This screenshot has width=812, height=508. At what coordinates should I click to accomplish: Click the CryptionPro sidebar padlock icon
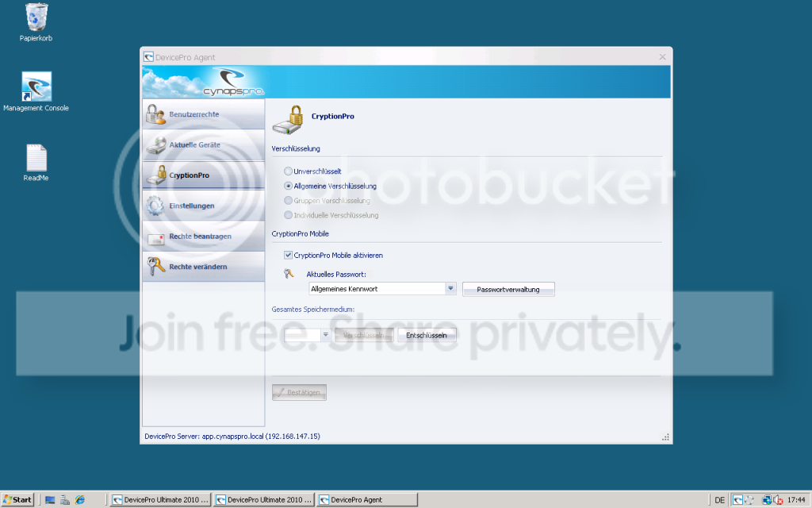[156, 175]
